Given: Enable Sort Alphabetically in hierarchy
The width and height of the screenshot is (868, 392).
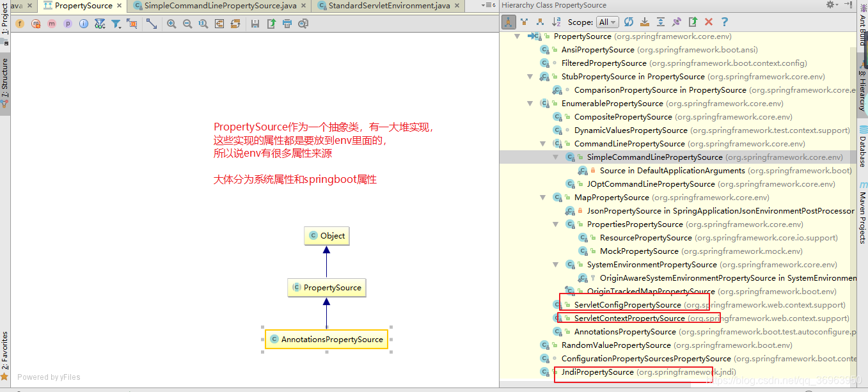Looking at the screenshot, I should click(x=556, y=22).
